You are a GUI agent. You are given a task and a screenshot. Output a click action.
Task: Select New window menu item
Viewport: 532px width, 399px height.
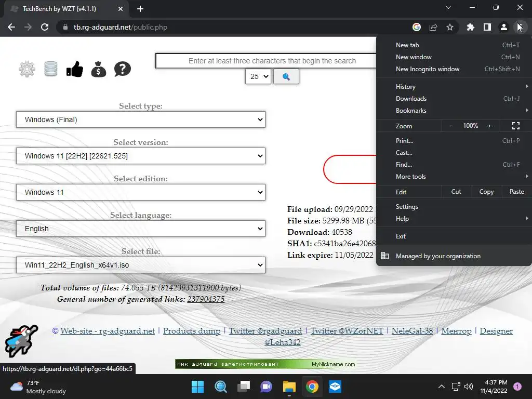pyautogui.click(x=454, y=57)
